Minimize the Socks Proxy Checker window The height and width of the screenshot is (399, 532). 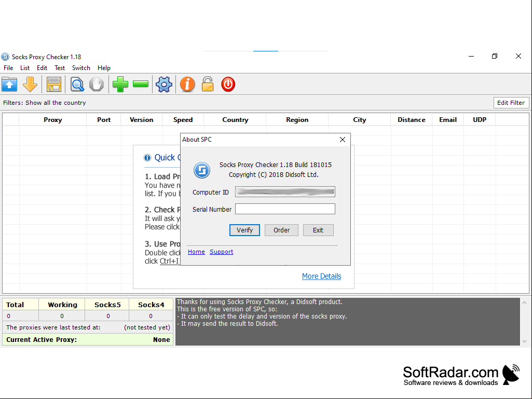[471, 57]
